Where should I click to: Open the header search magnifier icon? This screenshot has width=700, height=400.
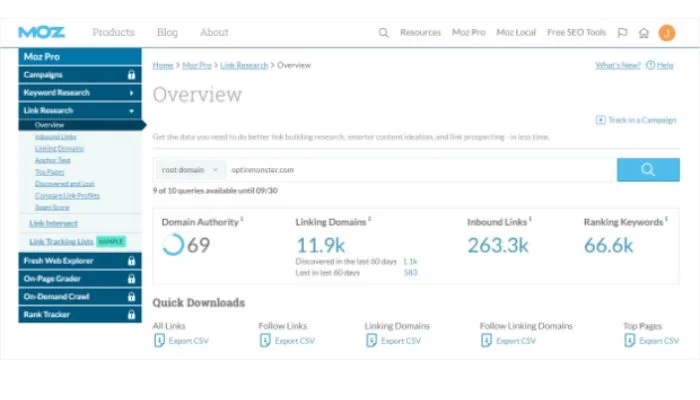(383, 33)
